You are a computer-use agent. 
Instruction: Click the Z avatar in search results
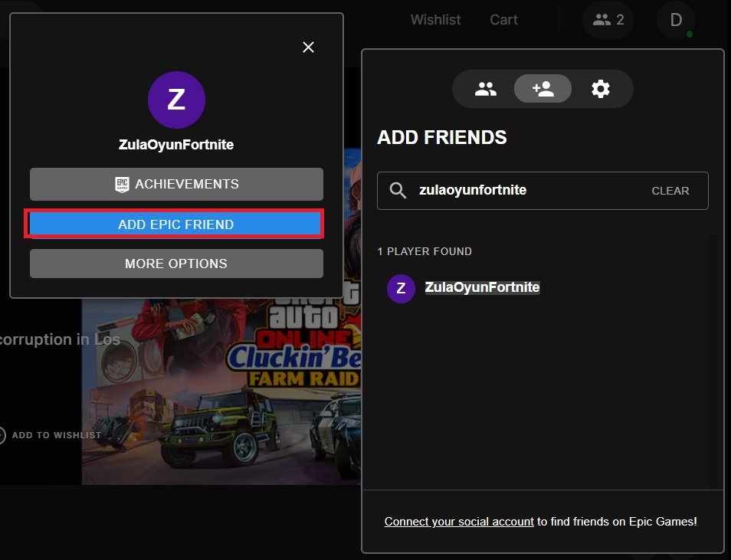tap(401, 288)
